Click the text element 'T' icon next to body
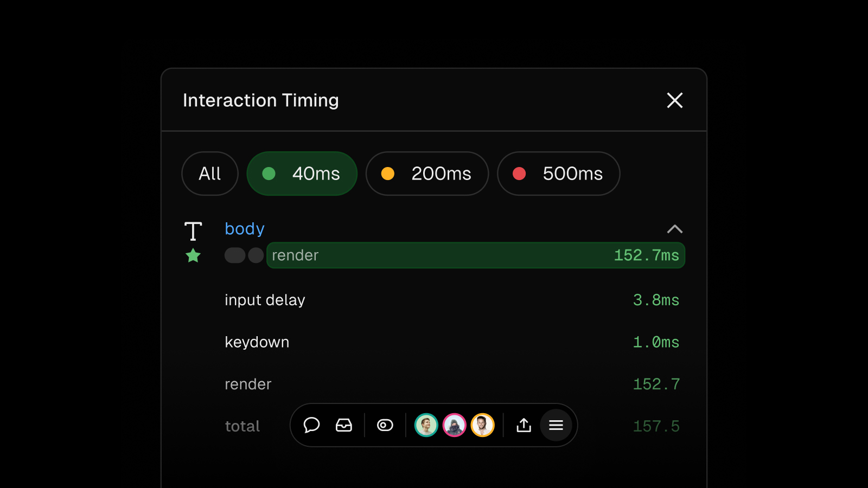The height and width of the screenshot is (488, 868). 193,230
